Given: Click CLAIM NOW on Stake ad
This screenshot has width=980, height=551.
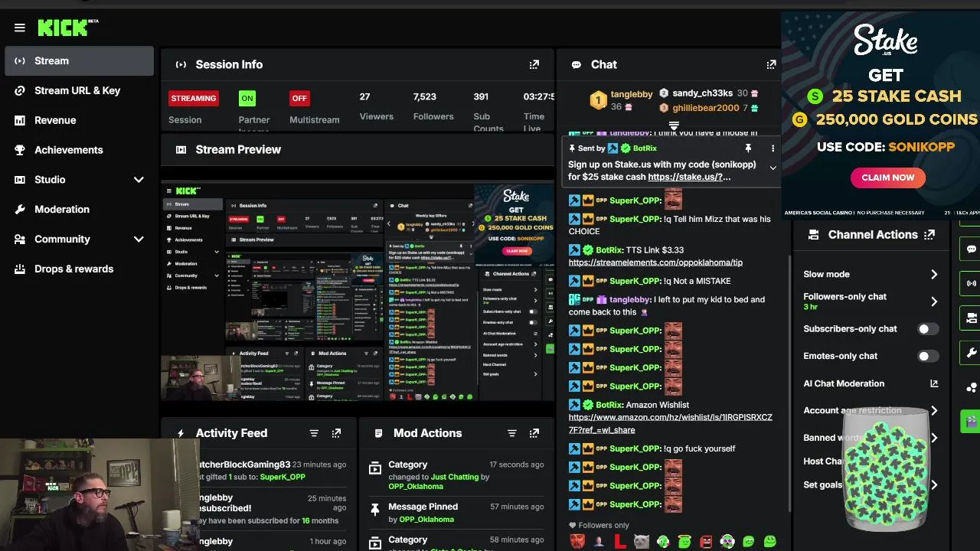Looking at the screenshot, I should [x=887, y=178].
